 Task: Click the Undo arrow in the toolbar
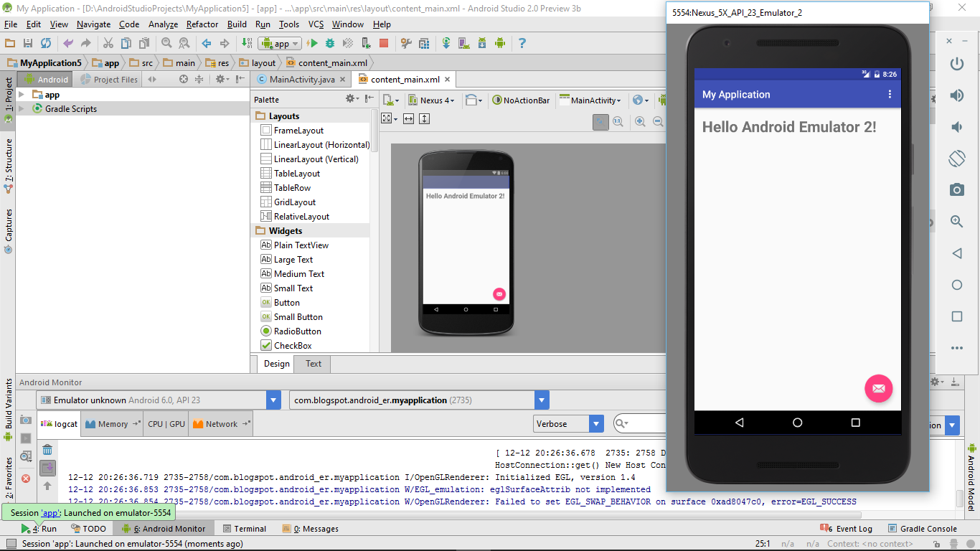point(68,43)
